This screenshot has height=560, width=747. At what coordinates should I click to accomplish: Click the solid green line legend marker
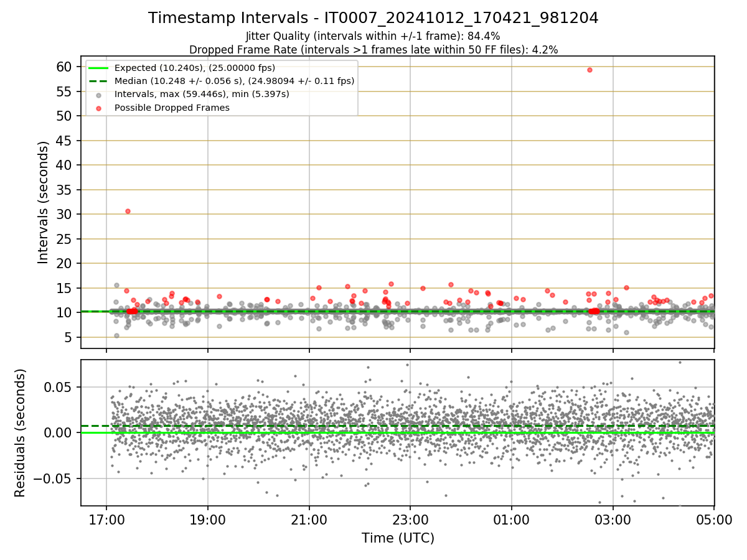pyautogui.click(x=99, y=68)
